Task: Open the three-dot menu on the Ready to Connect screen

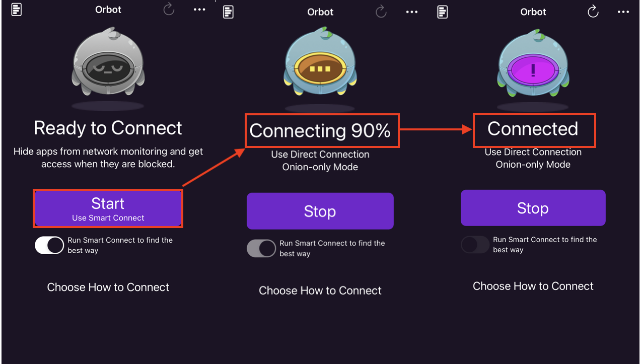Action: (x=199, y=10)
